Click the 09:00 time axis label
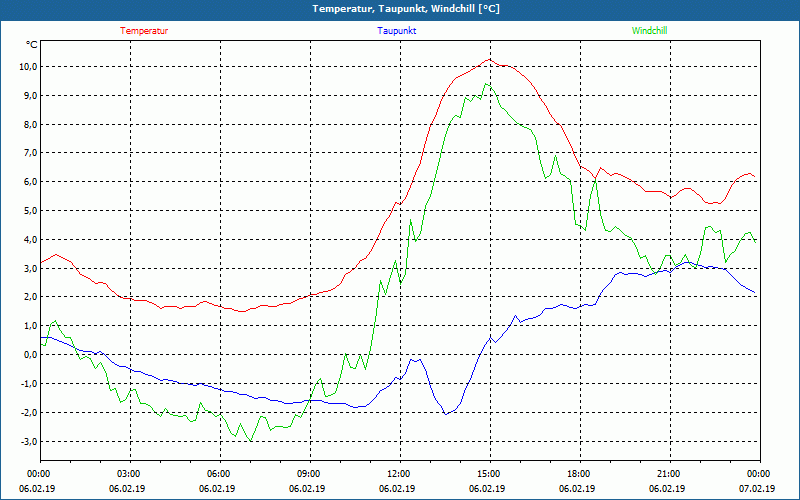The height and width of the screenshot is (500, 800). pyautogui.click(x=310, y=474)
